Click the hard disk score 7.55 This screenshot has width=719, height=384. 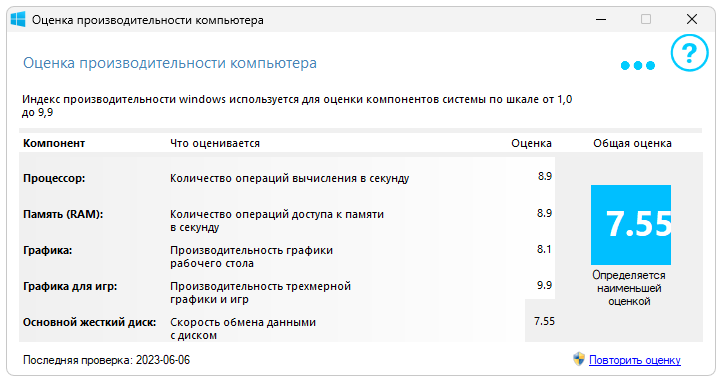[x=544, y=321]
